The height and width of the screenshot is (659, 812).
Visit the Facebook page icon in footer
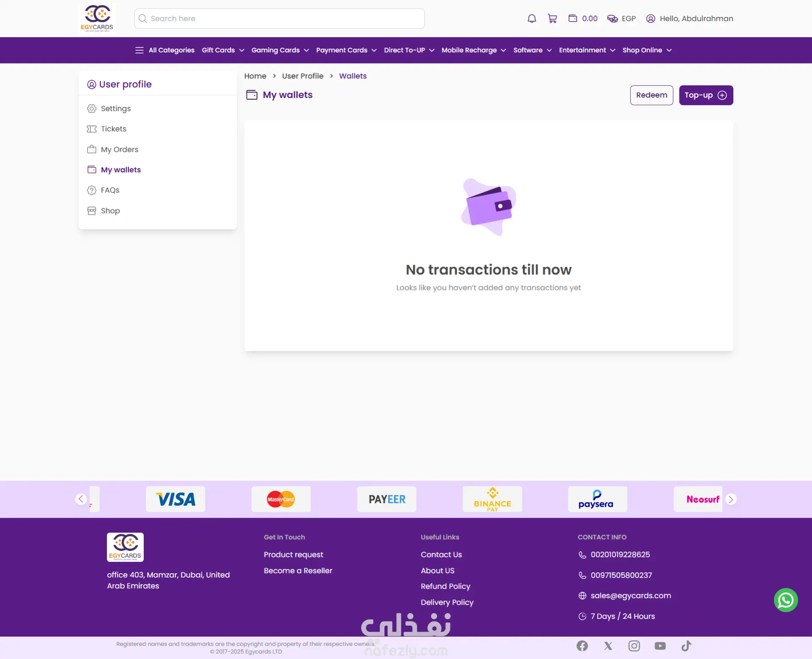582,645
